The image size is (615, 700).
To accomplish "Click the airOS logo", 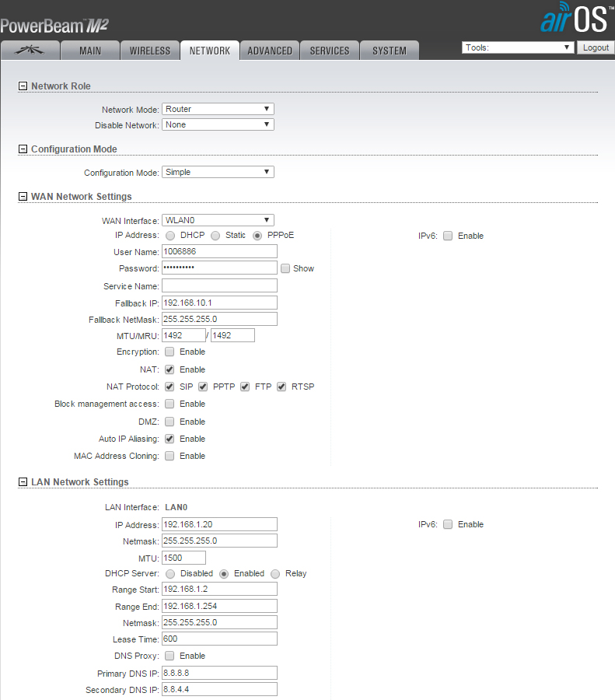I will tap(577, 18).
